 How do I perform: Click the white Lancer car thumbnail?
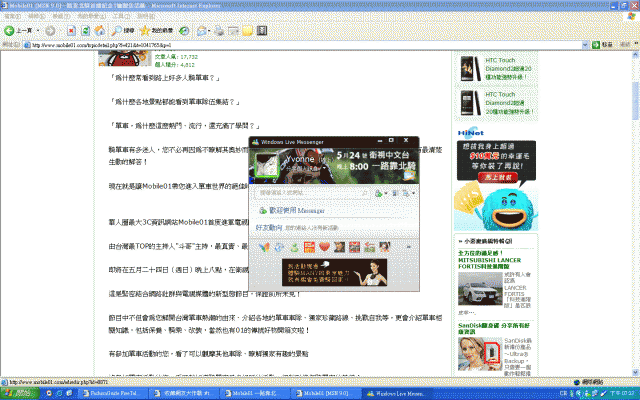(x=480, y=289)
